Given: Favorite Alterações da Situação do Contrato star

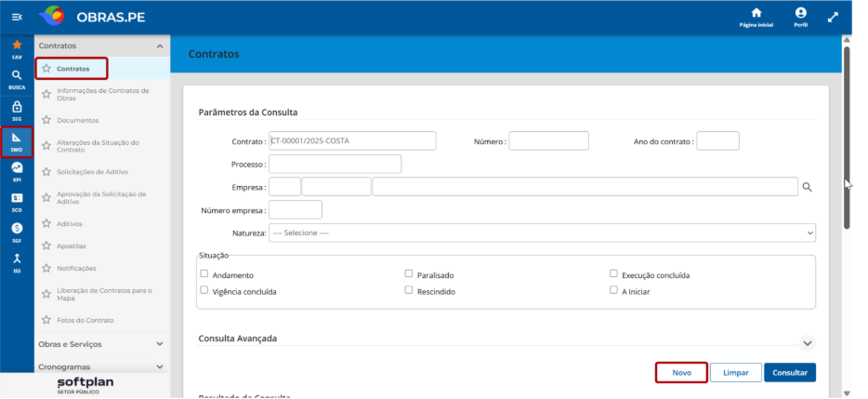Looking at the screenshot, I should point(46,146).
